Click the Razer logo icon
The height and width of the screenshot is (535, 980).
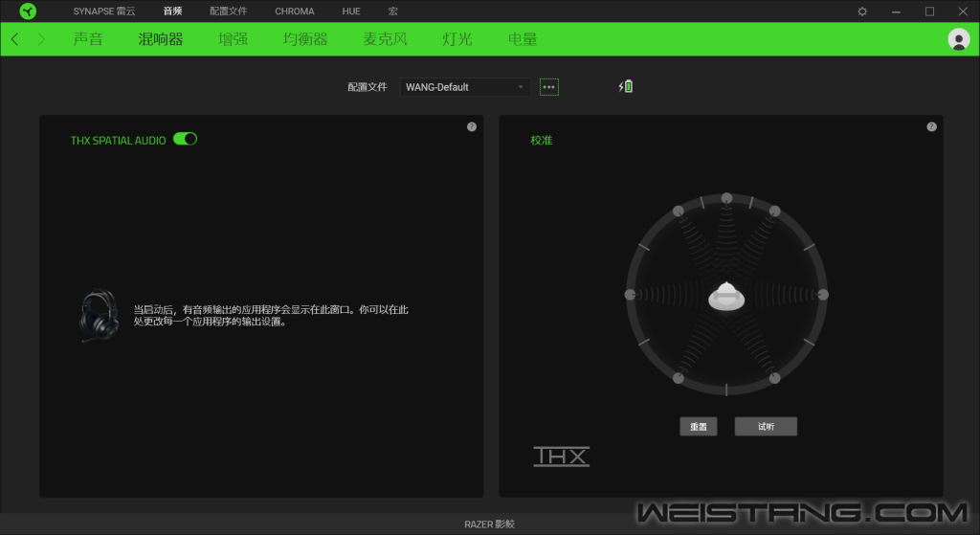point(28,11)
